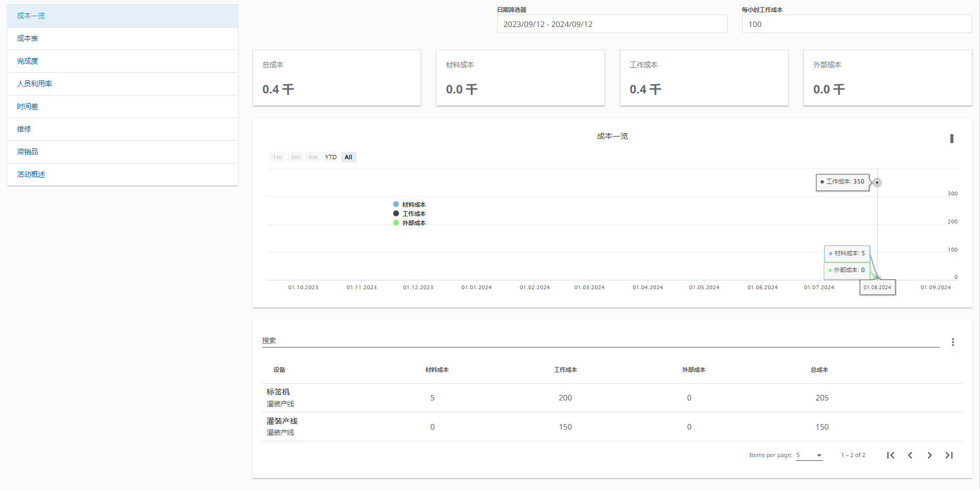
Task: Open the table's three-dot options menu
Action: [952, 342]
